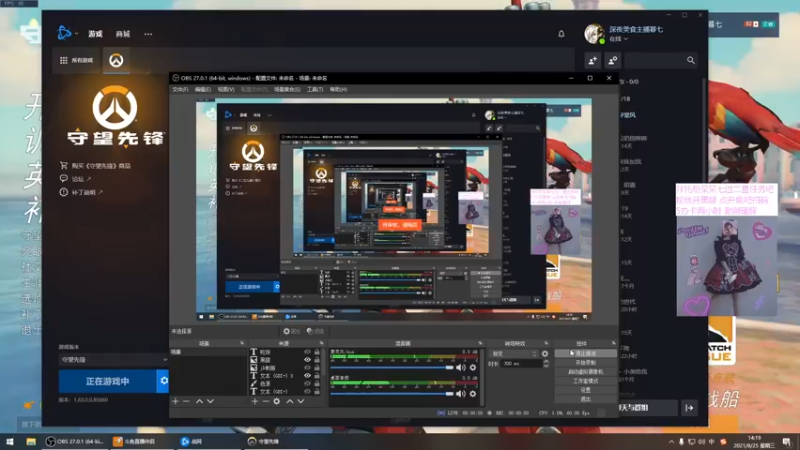Click the 滤镜 filters button in OBS
This screenshot has height=450, width=800.
pos(315,331)
